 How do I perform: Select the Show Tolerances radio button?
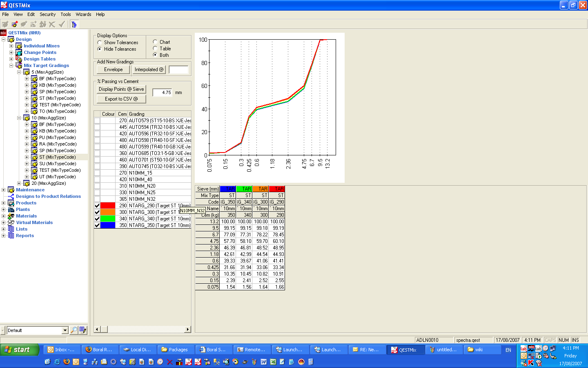click(x=100, y=43)
